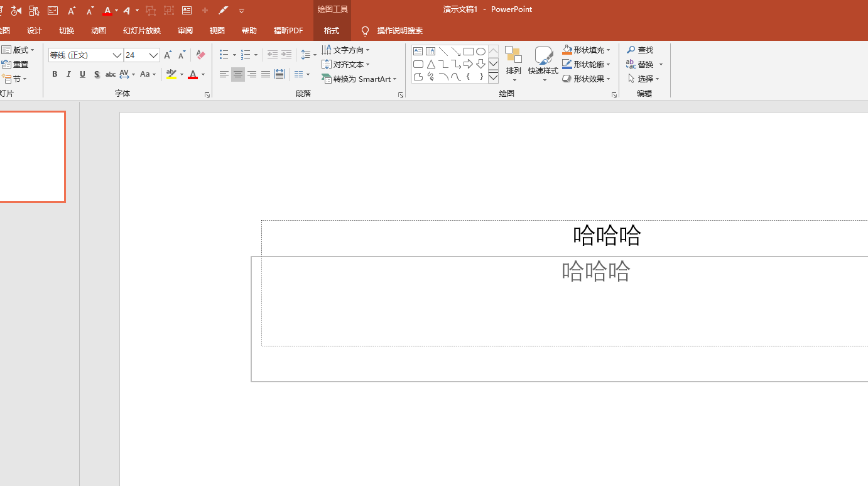Select the arrow line shape
The height and width of the screenshot is (486, 868).
[x=456, y=52]
